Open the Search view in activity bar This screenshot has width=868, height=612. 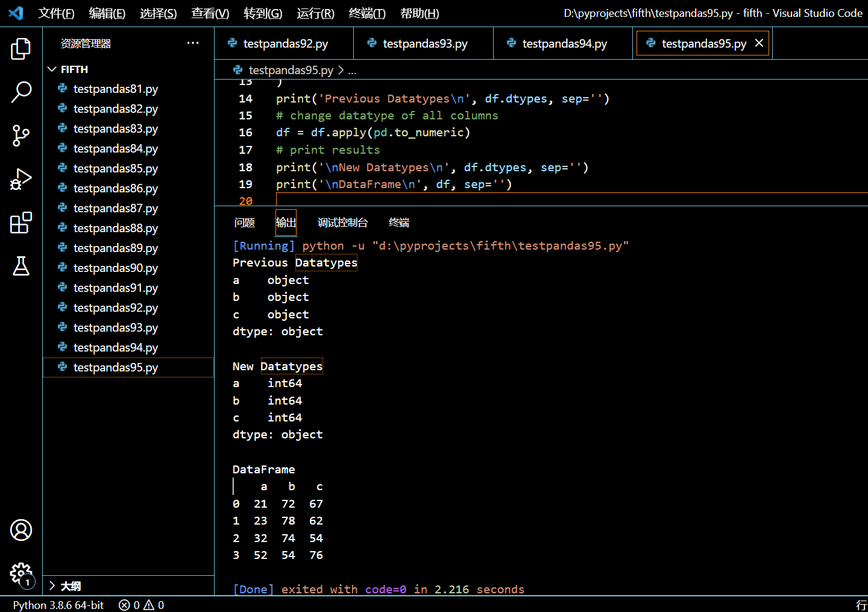pos(21,92)
